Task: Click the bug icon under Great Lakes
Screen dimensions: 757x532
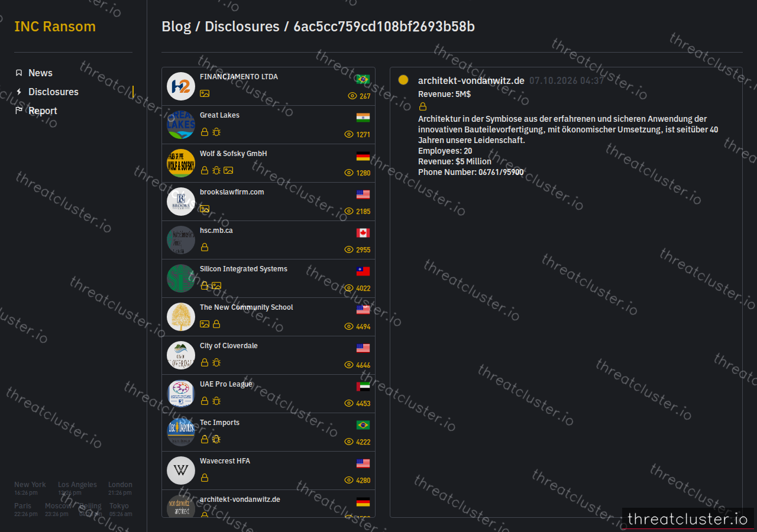Action: coord(216,132)
